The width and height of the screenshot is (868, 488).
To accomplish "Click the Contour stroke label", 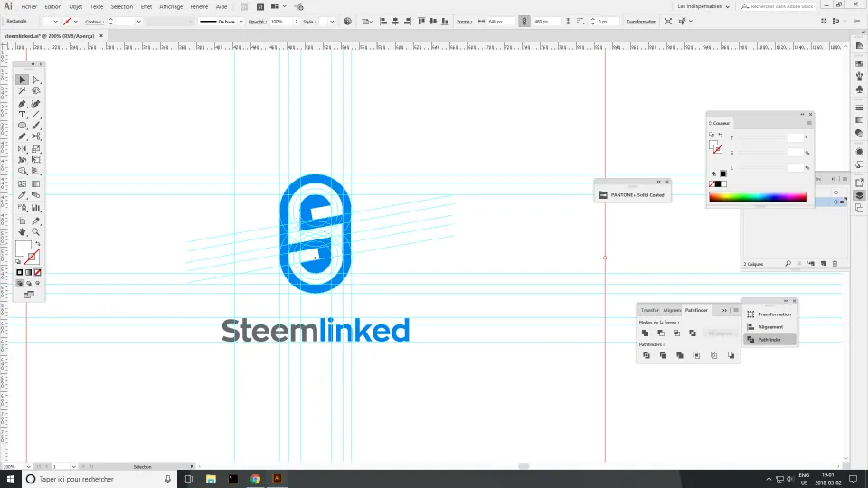I will click(x=95, y=22).
